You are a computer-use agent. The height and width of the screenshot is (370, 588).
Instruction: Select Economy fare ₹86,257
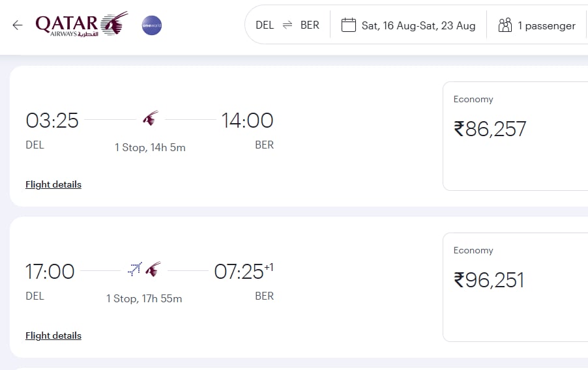click(515, 136)
